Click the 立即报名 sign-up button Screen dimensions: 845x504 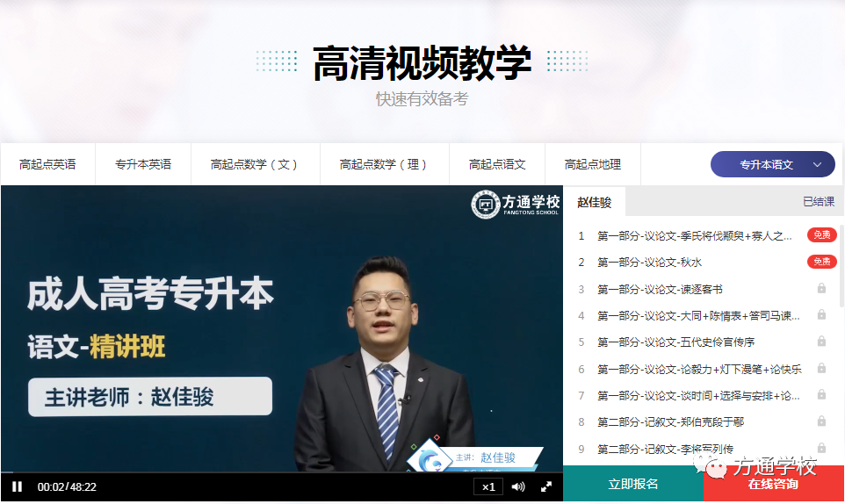click(x=633, y=484)
